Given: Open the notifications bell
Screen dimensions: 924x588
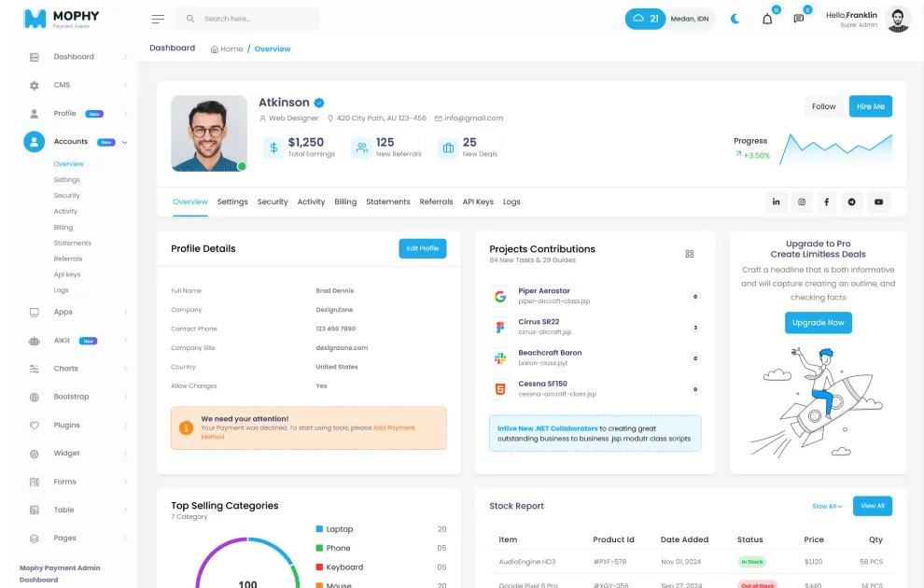Looking at the screenshot, I should 767,19.
